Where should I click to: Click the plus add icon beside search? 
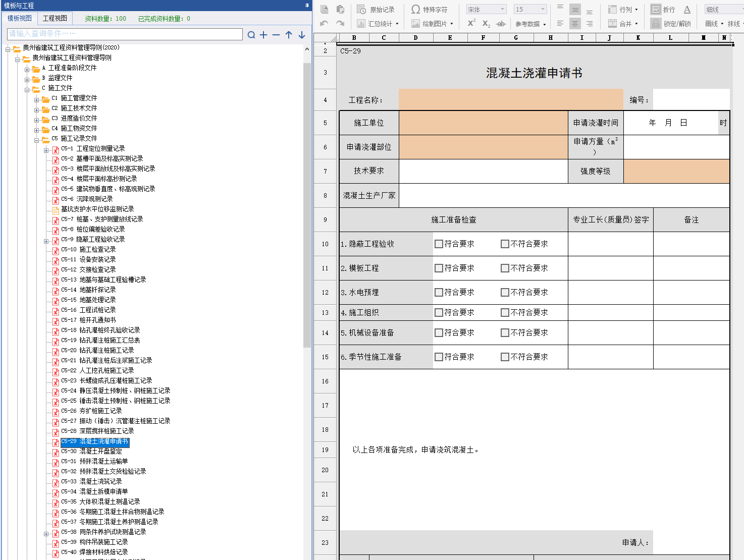click(263, 35)
